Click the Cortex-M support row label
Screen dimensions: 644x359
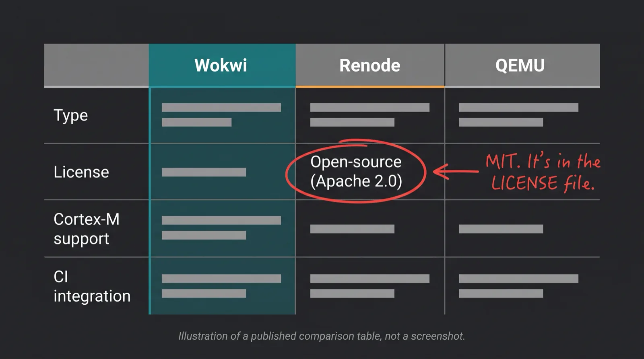tap(87, 229)
